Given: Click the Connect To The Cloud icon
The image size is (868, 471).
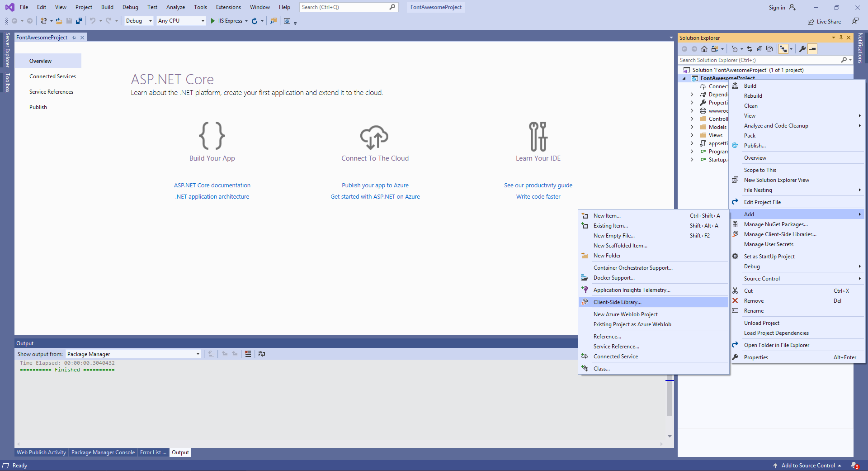Looking at the screenshot, I should (x=374, y=137).
